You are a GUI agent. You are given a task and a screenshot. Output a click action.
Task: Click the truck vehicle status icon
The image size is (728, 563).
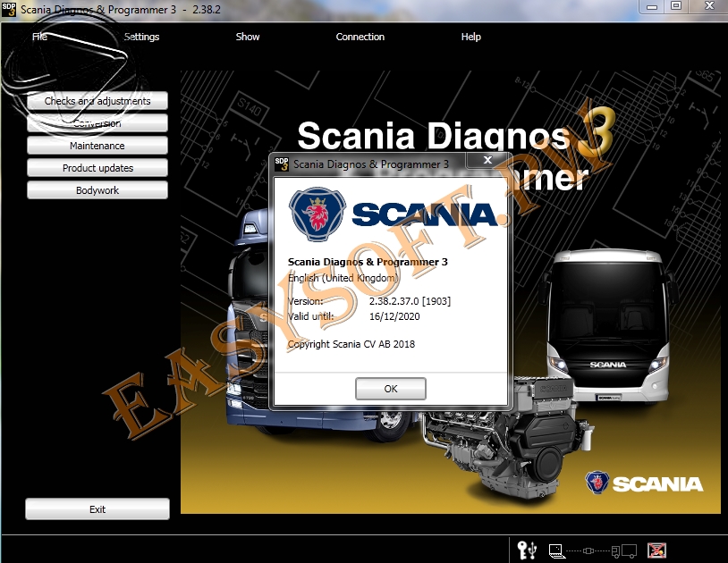click(x=624, y=551)
